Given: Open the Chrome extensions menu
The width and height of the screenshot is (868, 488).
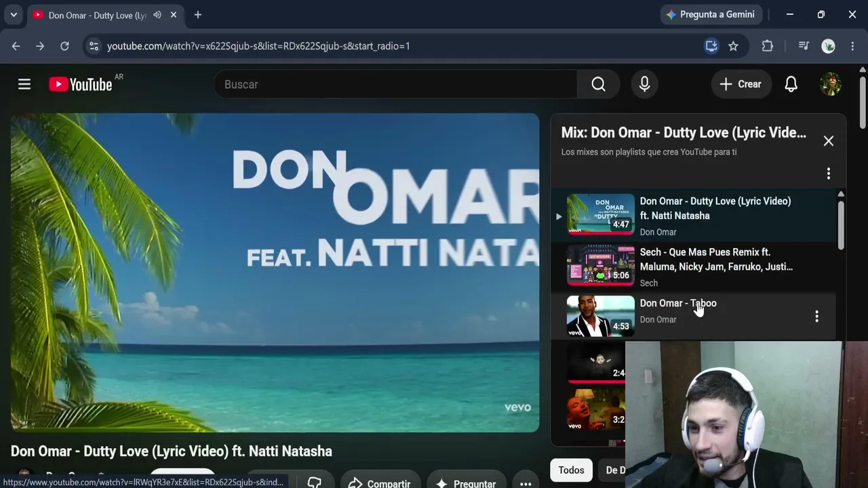Looking at the screenshot, I should 768,46.
